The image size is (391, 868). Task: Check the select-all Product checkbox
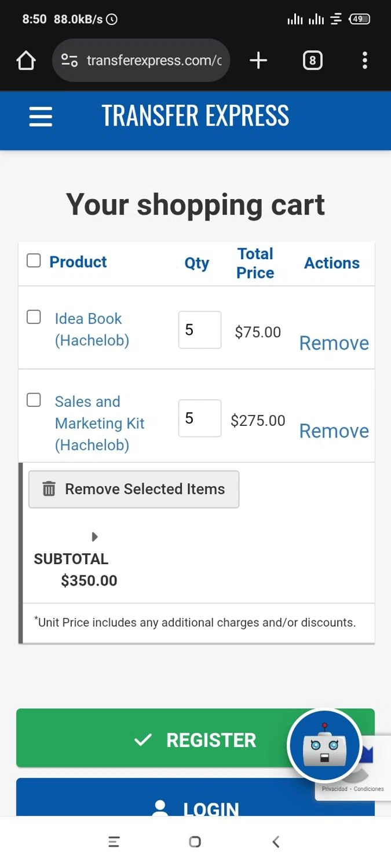[34, 260]
